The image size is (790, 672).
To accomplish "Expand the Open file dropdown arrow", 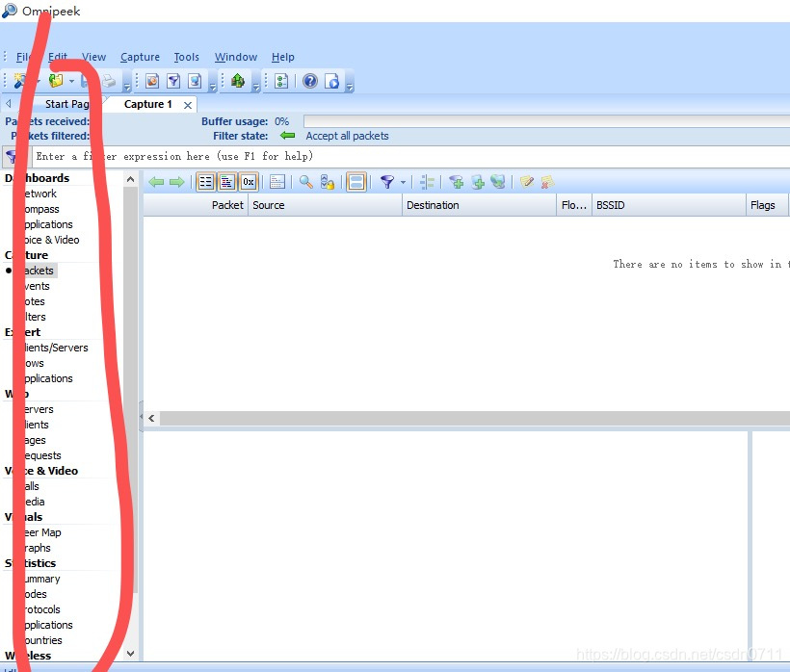I will (71, 81).
